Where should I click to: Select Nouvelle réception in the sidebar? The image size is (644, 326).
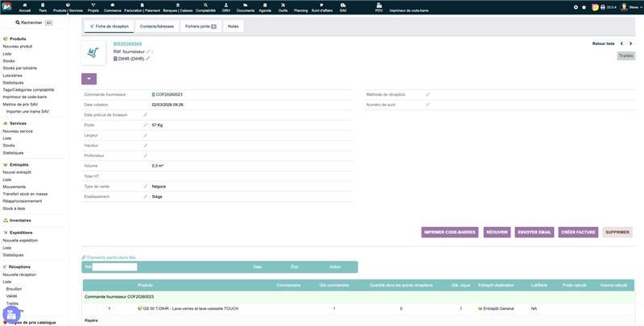20,274
